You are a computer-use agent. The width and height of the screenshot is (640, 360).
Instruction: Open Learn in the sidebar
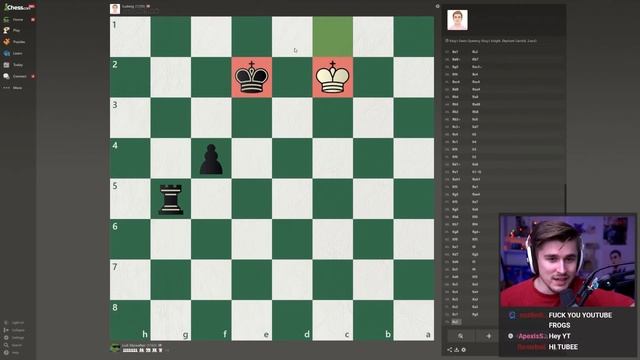pos(13,53)
